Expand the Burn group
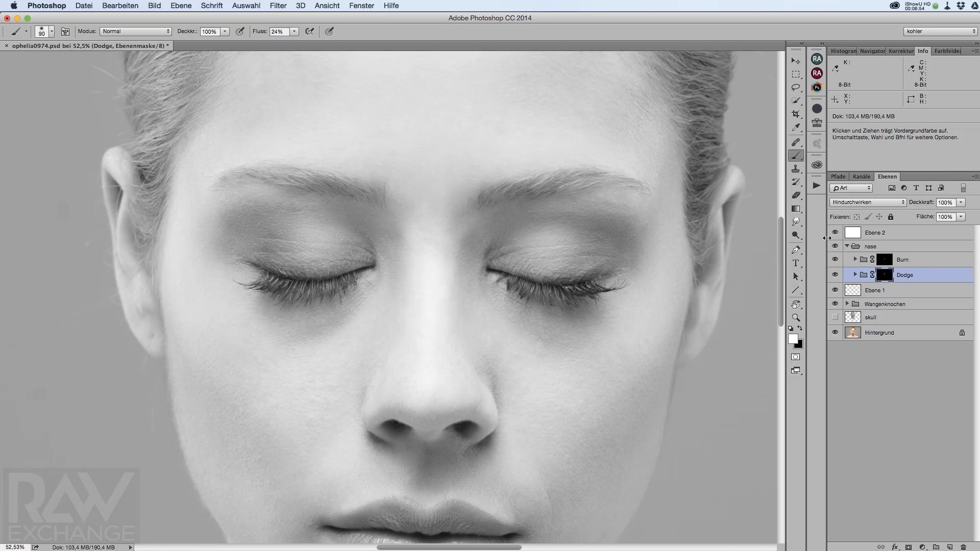980x551 pixels. (x=855, y=260)
